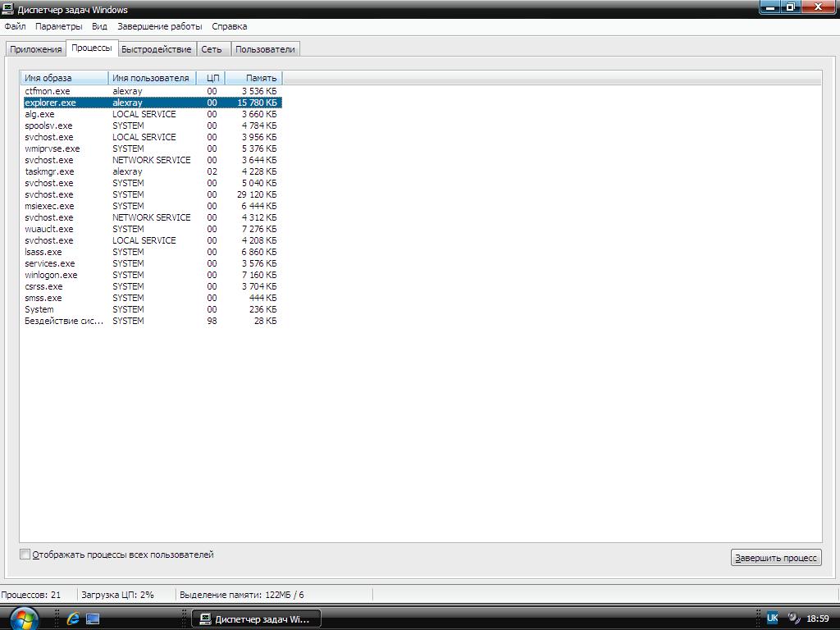Viewport: 840px width, 630px height.
Task: Select the lsass.exe process row
Action: (152, 253)
